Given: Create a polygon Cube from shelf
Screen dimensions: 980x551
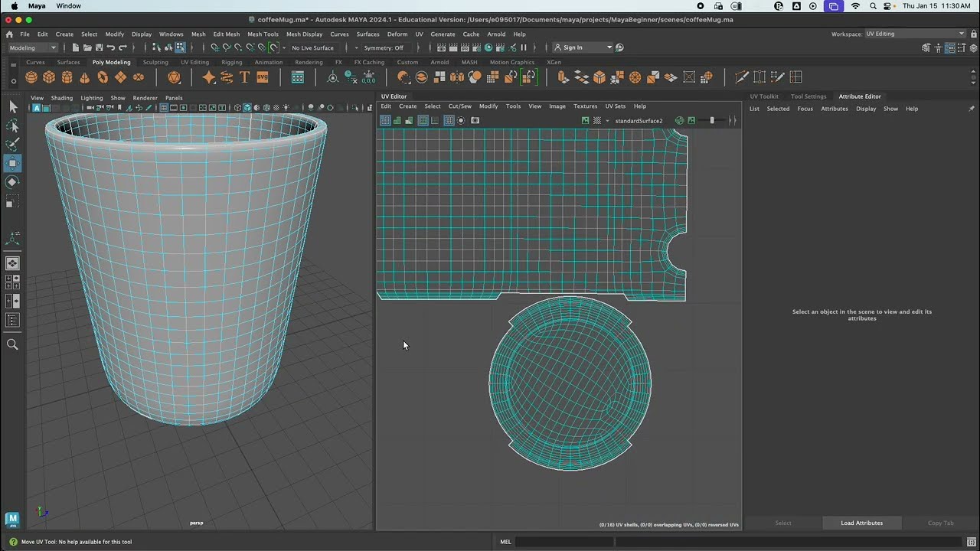Looking at the screenshot, I should point(49,77).
